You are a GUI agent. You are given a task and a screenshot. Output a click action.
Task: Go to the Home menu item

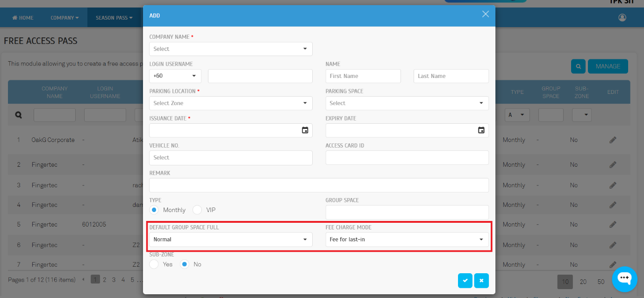tap(23, 18)
